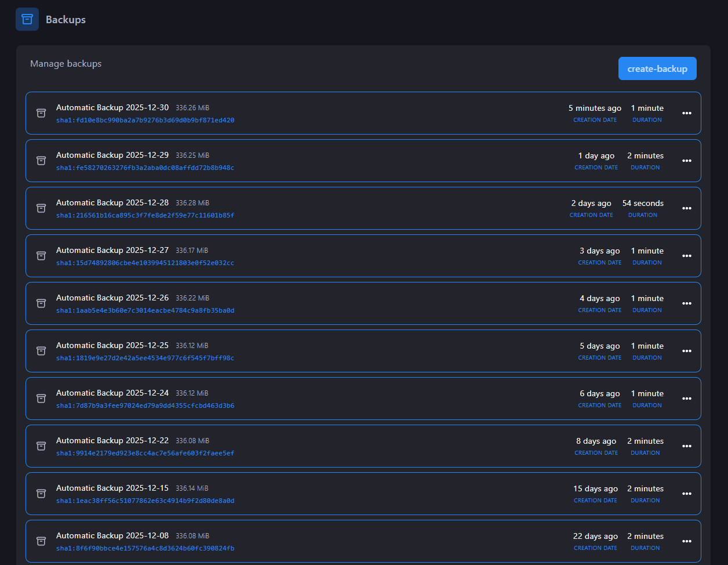The image size is (728, 565).
Task: Select the checksum starting sha1:9914e217
Action: [145, 453]
